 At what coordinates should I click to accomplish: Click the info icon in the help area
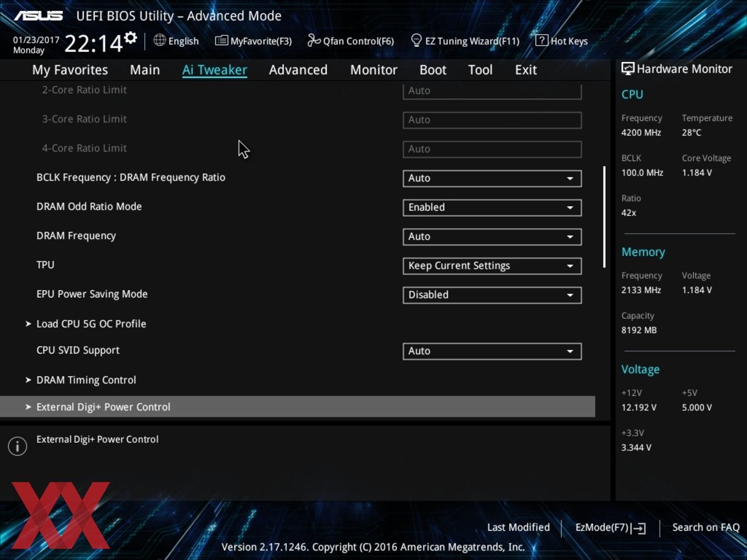18,446
